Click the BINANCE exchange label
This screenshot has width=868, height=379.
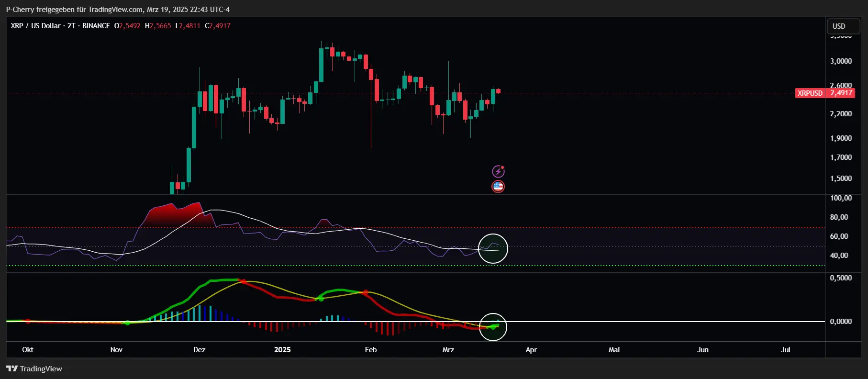tap(96, 26)
